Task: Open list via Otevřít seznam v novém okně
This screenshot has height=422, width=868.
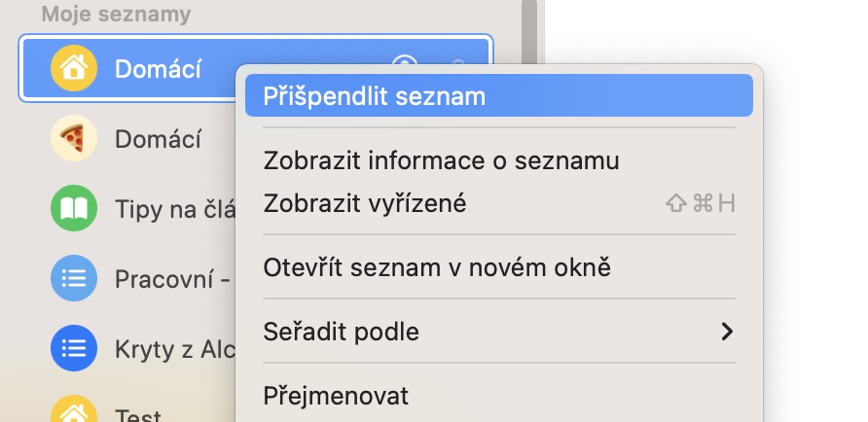Action: 437,266
